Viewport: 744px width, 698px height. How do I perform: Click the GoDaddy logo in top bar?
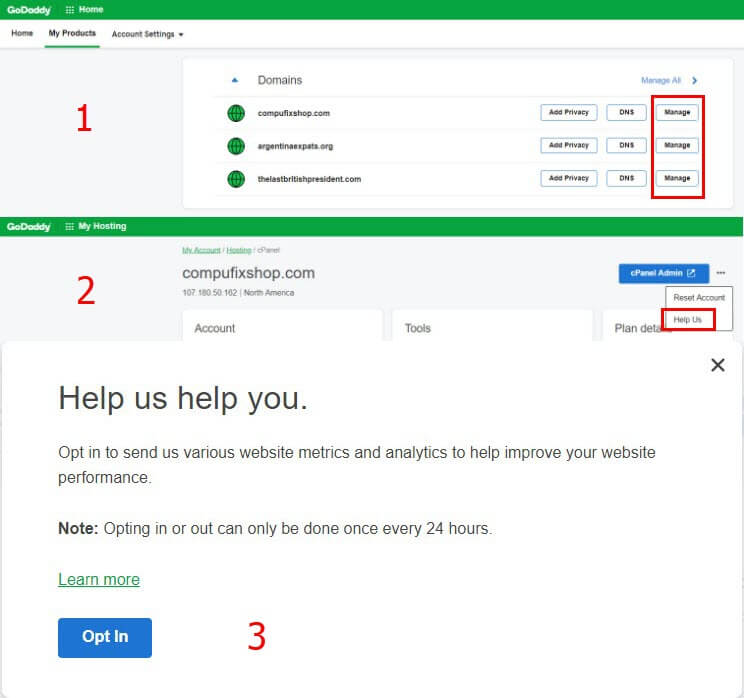tap(28, 10)
